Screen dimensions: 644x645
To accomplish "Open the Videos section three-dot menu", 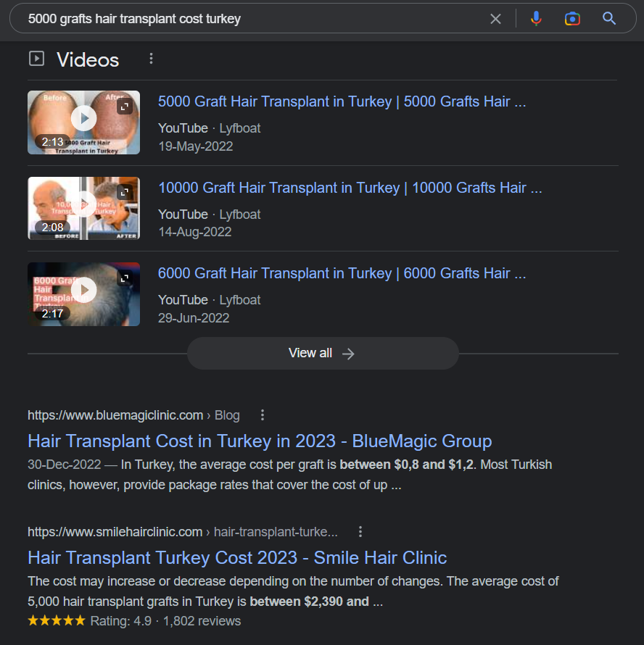I will click(151, 59).
